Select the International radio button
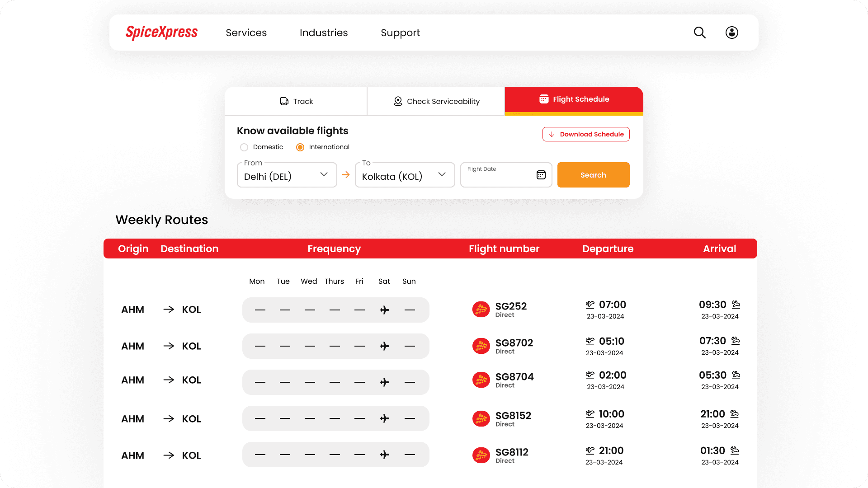 (x=300, y=147)
